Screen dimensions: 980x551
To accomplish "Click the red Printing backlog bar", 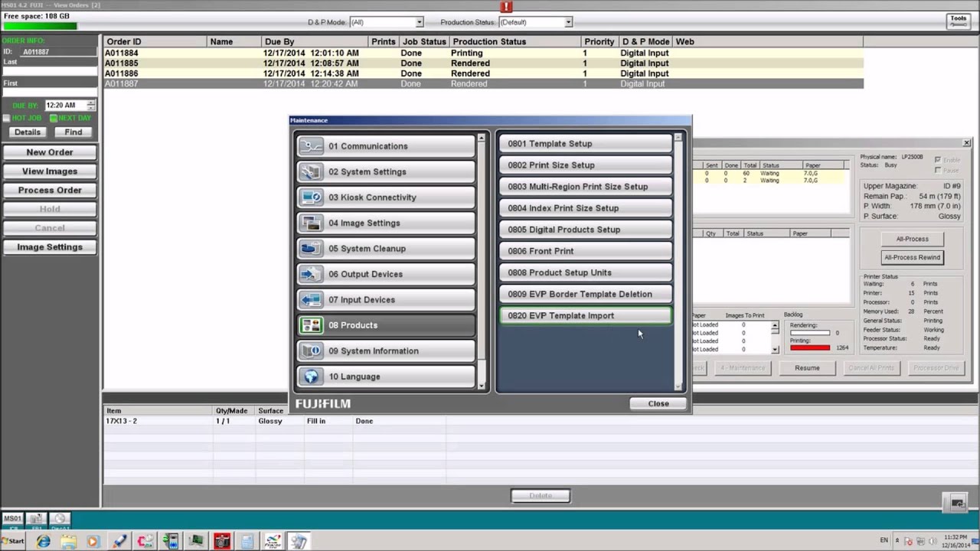I will [810, 348].
